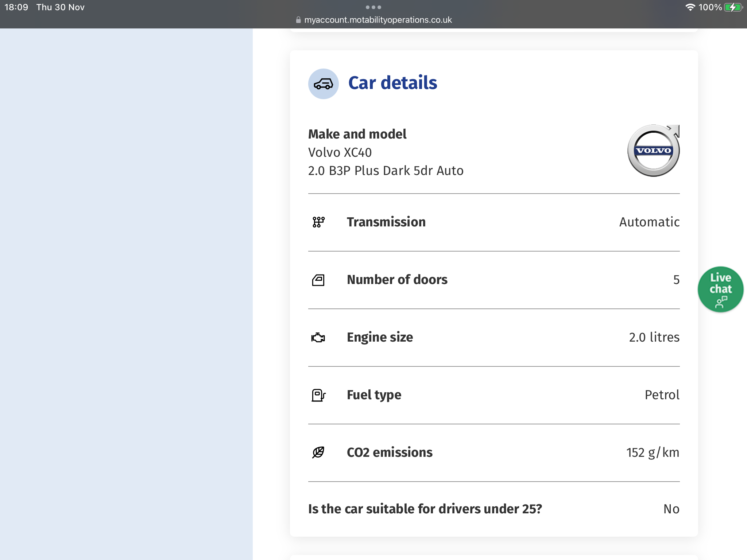The image size is (747, 560).
Task: Click the Automatic transmission value
Action: click(649, 222)
